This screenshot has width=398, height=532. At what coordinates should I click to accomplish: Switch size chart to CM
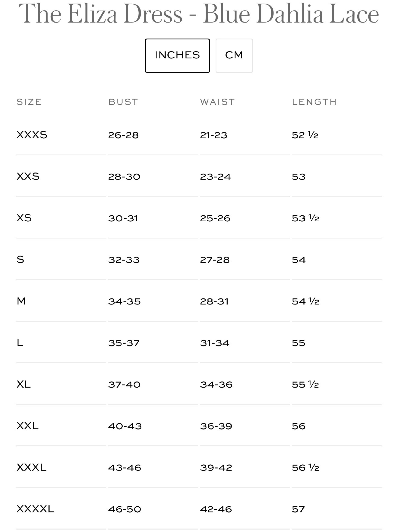[x=234, y=56]
